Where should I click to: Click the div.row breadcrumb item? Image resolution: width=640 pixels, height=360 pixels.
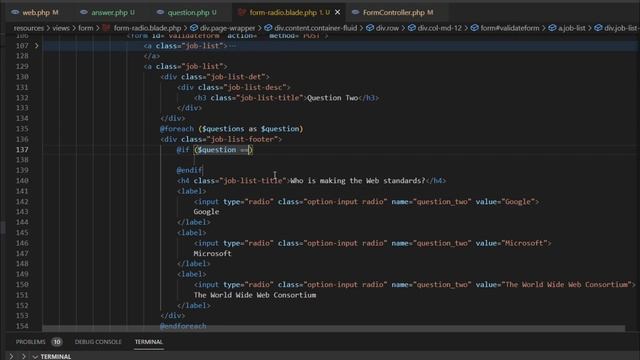[x=387, y=28]
